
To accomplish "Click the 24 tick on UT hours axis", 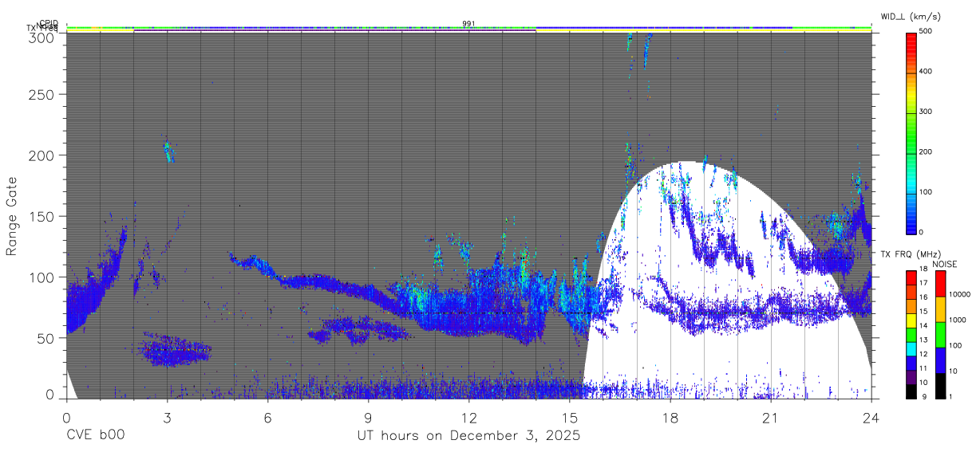I will [x=871, y=417].
